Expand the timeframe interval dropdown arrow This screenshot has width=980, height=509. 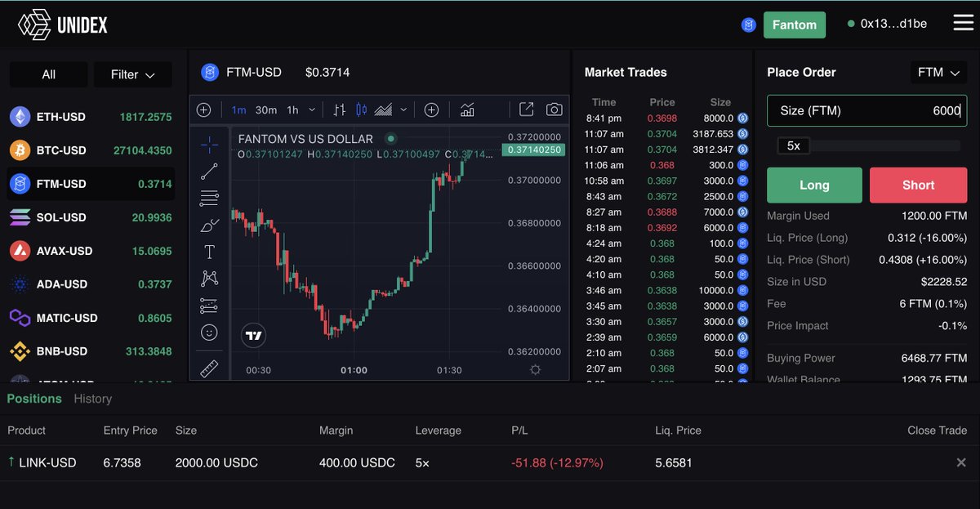[x=310, y=109]
